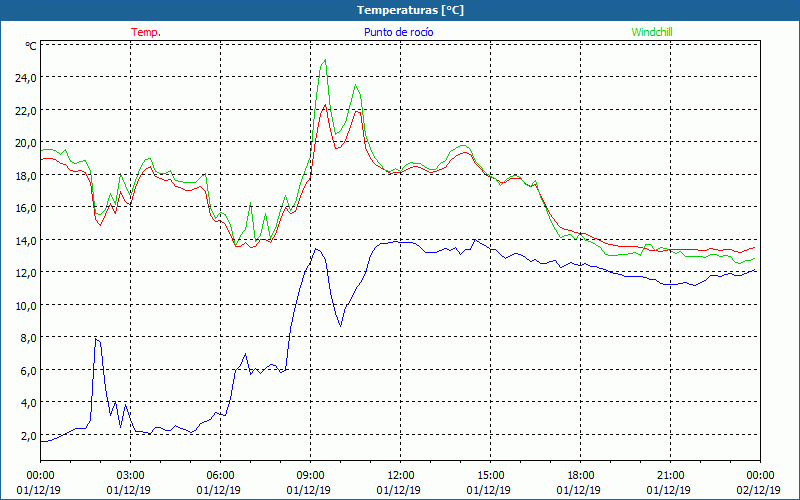Image resolution: width=800 pixels, height=500 pixels.
Task: Click the '18:00' time axis label
Action: [x=581, y=476]
